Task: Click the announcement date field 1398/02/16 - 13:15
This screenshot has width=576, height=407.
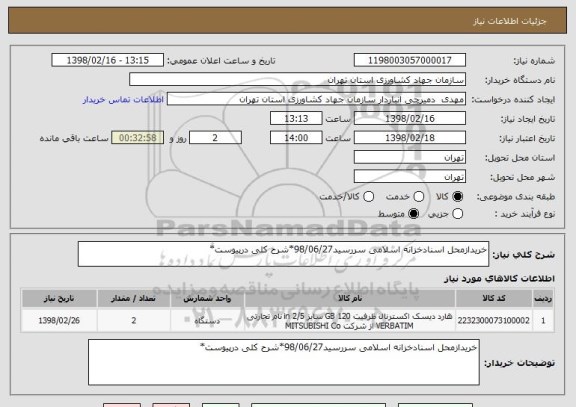Action: click(x=108, y=60)
